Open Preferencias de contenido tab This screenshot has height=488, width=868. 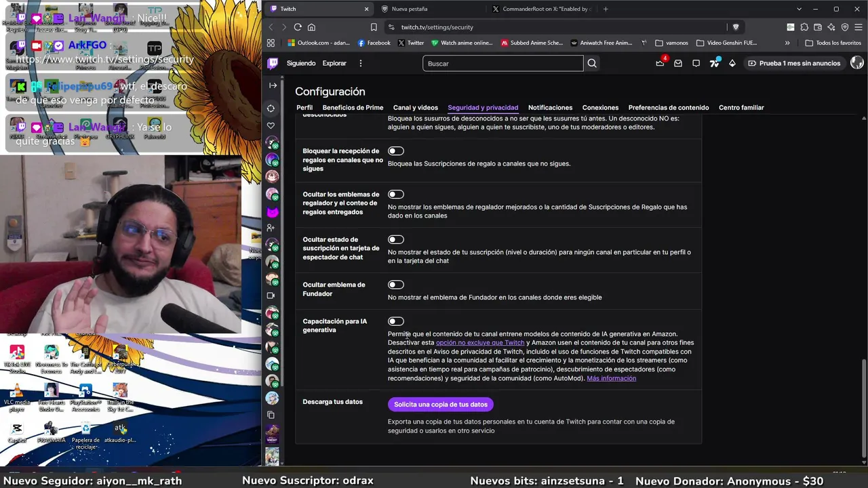(x=669, y=107)
